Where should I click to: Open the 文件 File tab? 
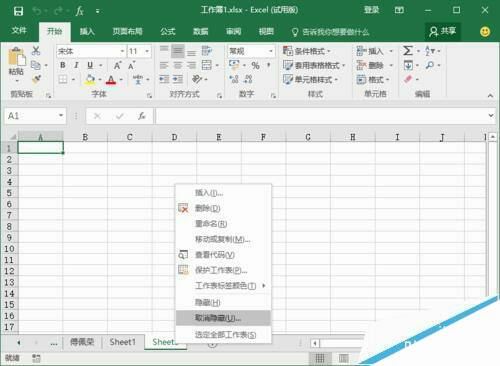19,31
